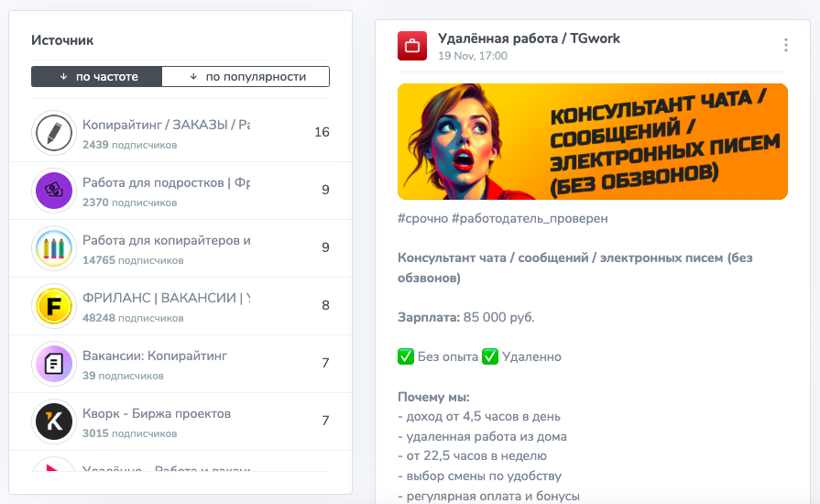Click 3015 подписчиков text
Screen dimensions: 820x504
(x=130, y=433)
